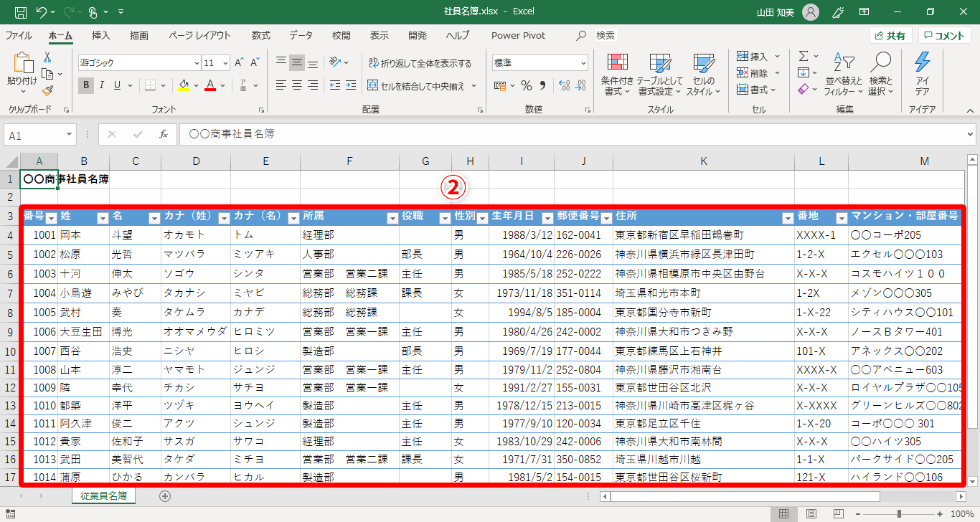Select the 従業員名簿 sheet tab
980x522 pixels.
104,495
